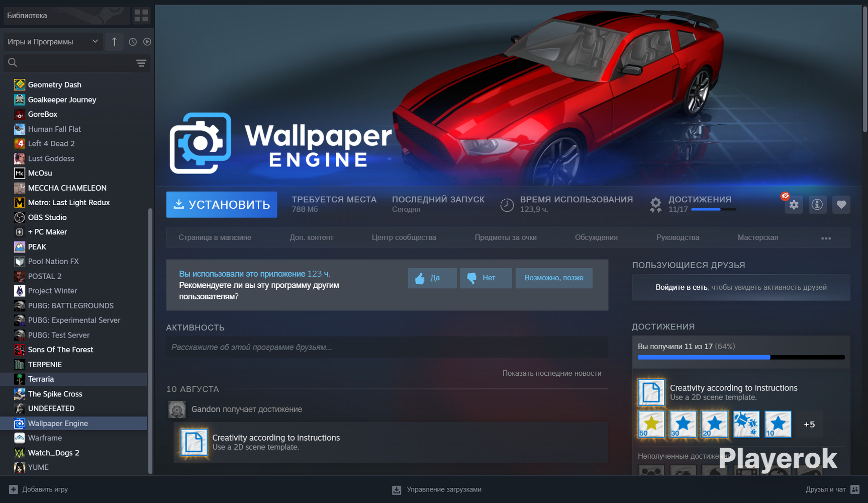Select PUBG: Test Server entry
The width and height of the screenshot is (868, 503).
click(58, 335)
